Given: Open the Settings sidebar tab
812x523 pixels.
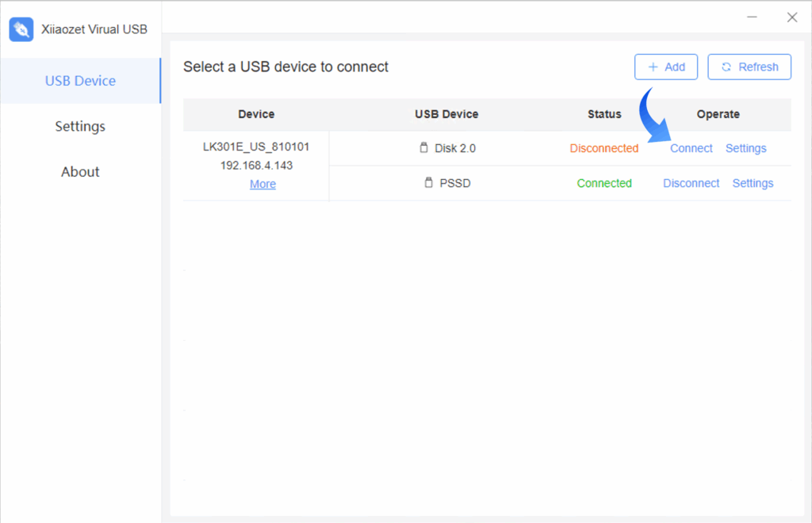Looking at the screenshot, I should tap(80, 126).
